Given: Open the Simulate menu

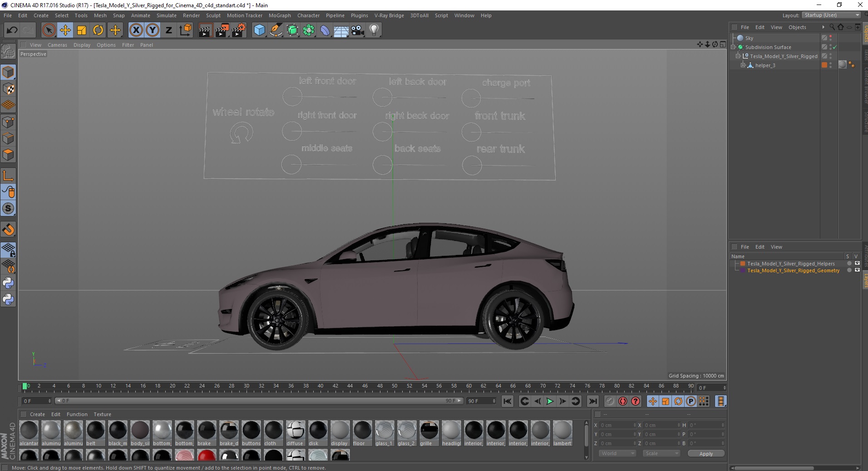Looking at the screenshot, I should click(167, 15).
